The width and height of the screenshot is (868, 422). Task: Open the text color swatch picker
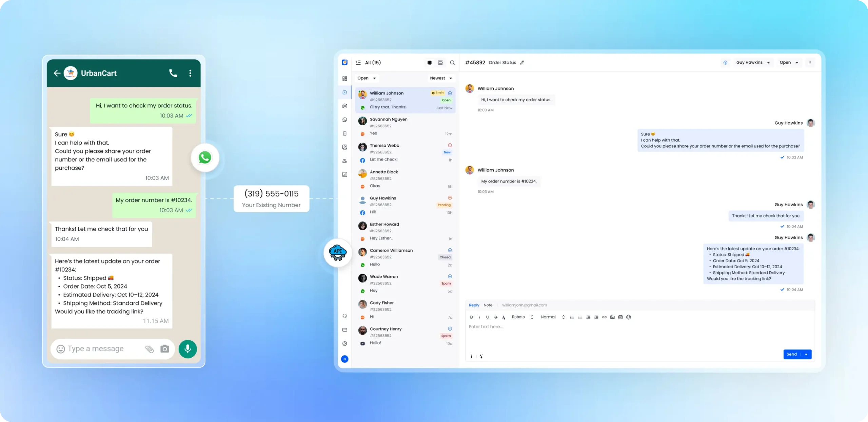point(504,317)
